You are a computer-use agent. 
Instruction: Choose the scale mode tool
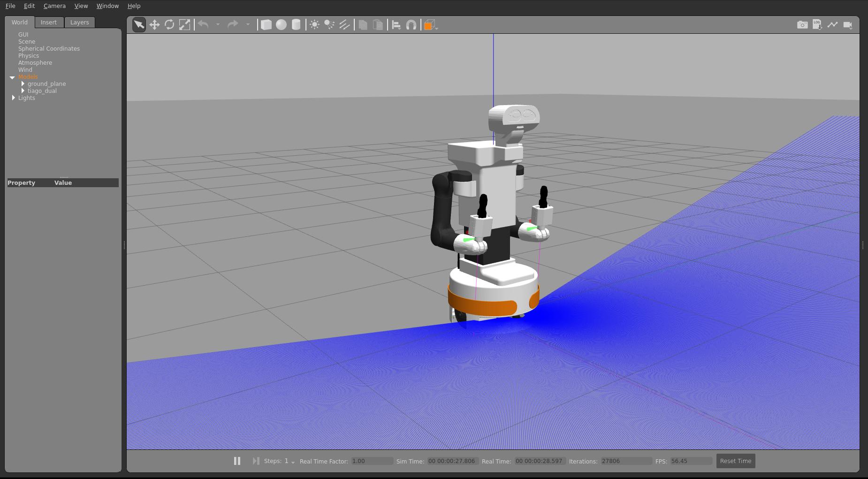[185, 25]
